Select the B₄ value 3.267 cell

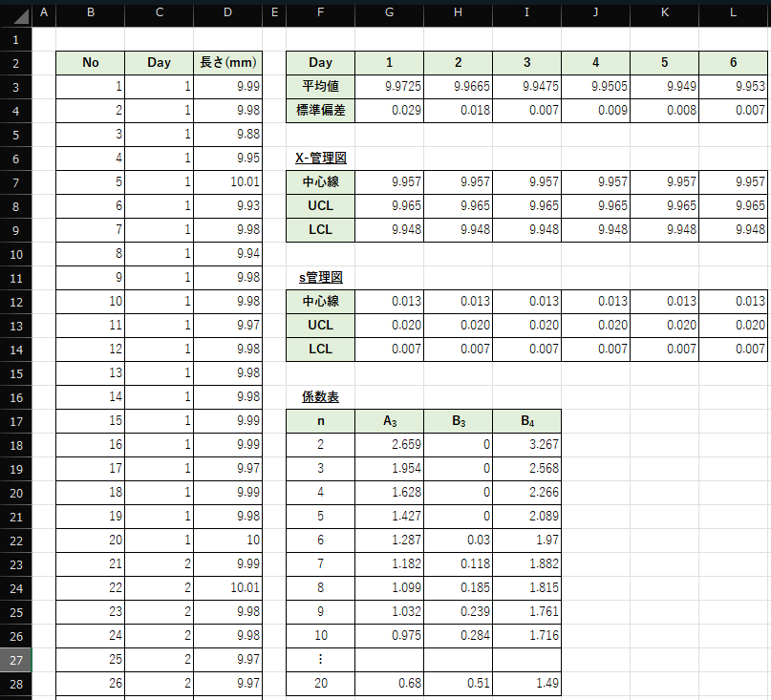click(x=526, y=445)
